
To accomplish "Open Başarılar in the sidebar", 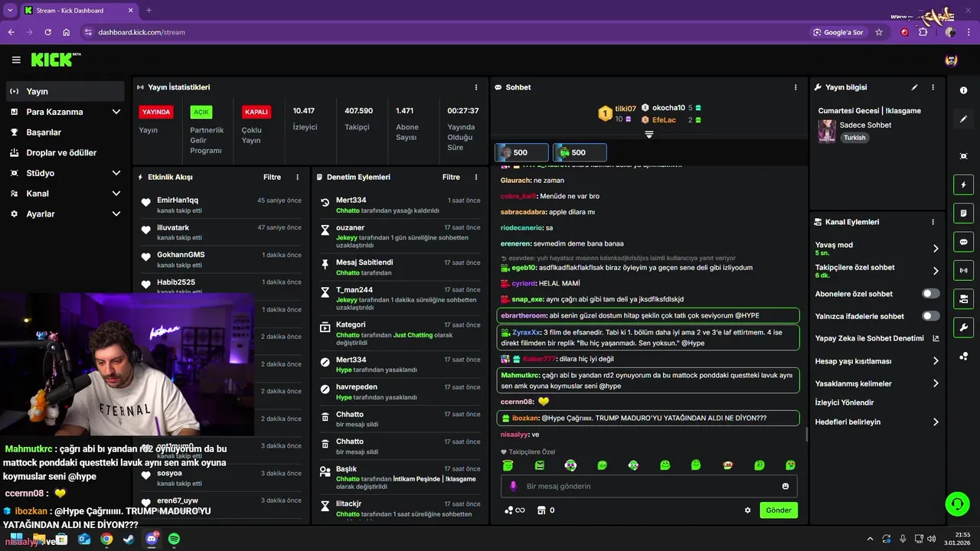I will point(65,132).
